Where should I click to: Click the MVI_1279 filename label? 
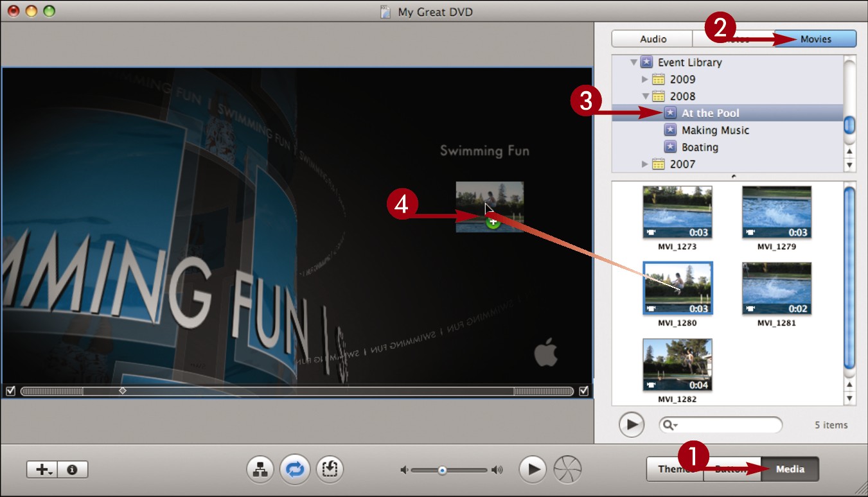point(776,247)
